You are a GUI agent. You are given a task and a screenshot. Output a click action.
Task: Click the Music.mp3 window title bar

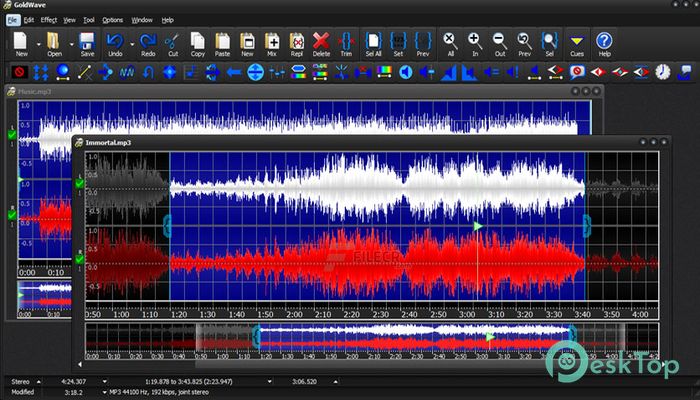[304, 92]
